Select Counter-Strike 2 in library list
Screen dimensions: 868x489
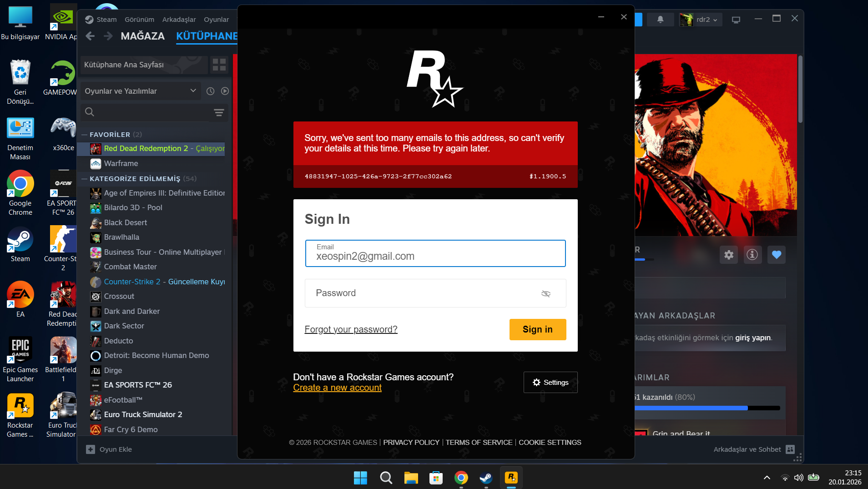[157, 282]
